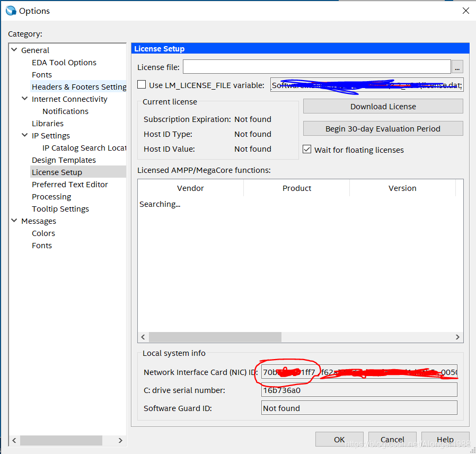Viewport: 476px width, 454px height.
Task: Select Fonts under Messages
Action: [x=42, y=246]
